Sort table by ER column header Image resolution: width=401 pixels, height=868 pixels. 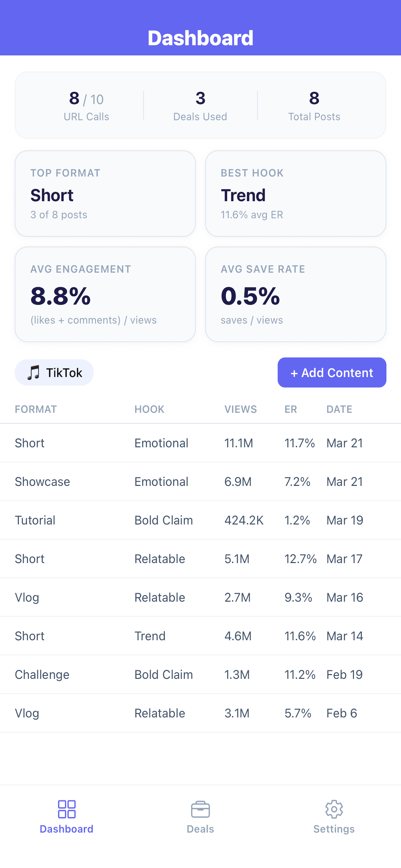[291, 409]
